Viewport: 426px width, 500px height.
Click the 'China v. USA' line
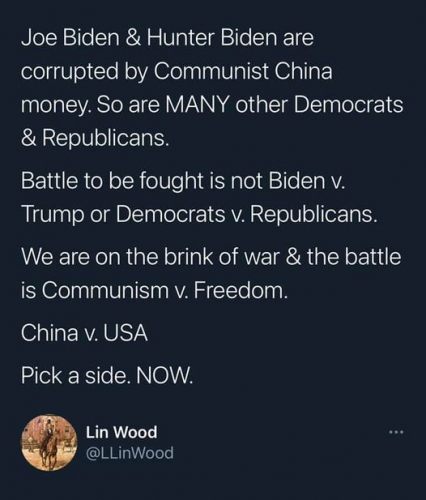[84, 333]
